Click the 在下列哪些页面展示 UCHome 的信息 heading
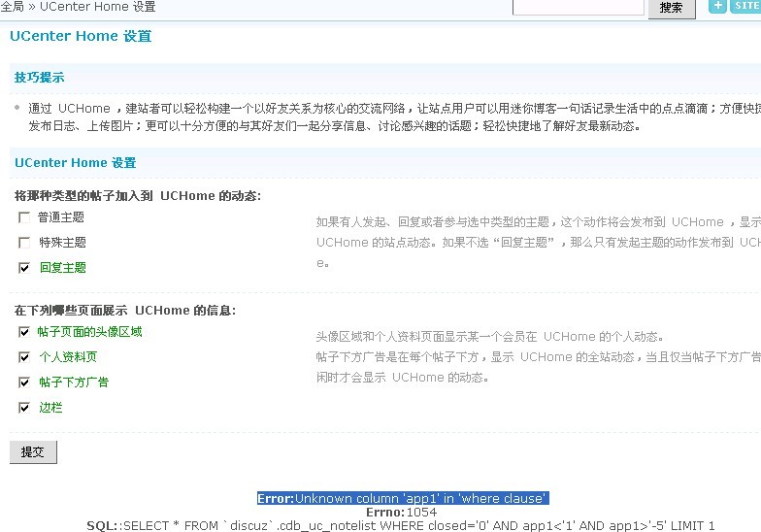Viewport: 761px width, 532px height. pos(125,311)
